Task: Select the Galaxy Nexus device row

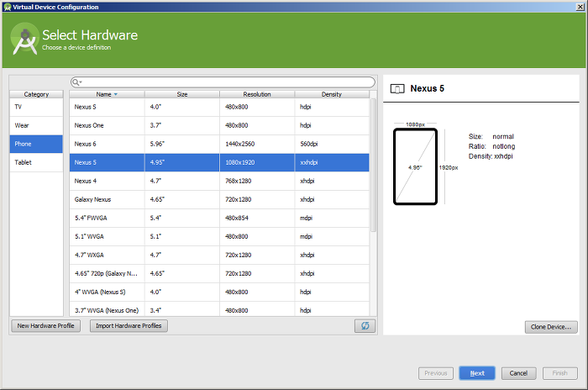Action: 219,199
